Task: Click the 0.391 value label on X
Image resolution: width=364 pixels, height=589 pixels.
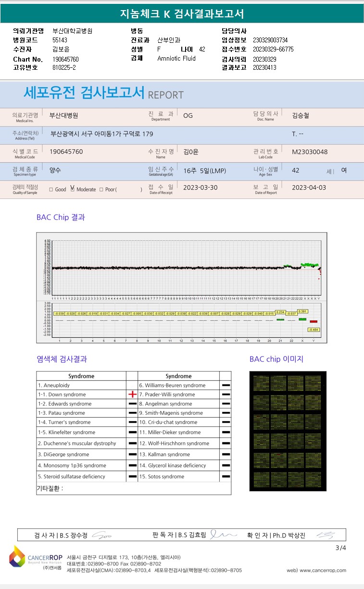Action: pyautogui.click(x=303, y=311)
